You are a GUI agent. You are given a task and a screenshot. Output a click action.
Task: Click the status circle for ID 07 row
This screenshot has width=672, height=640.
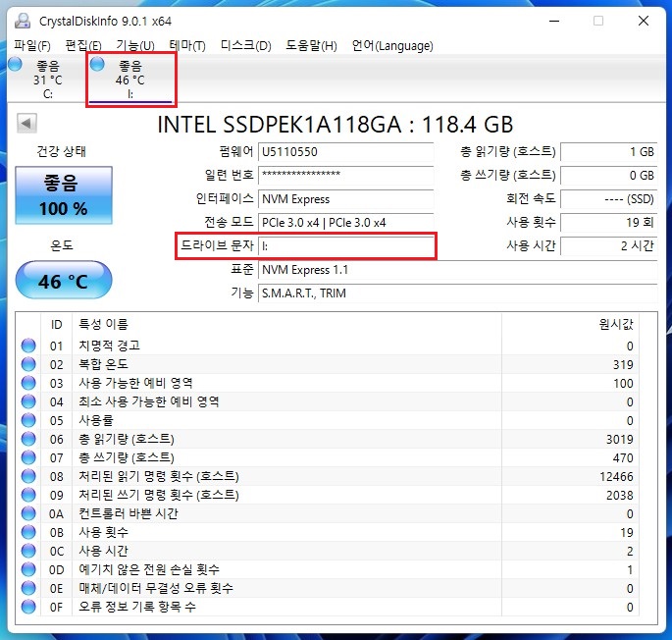coord(28,457)
